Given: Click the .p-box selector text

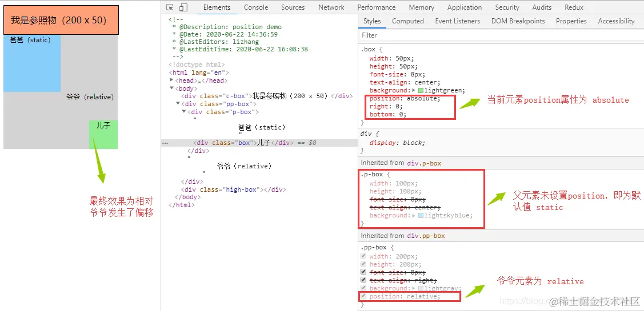Looking at the screenshot, I should [x=372, y=175].
